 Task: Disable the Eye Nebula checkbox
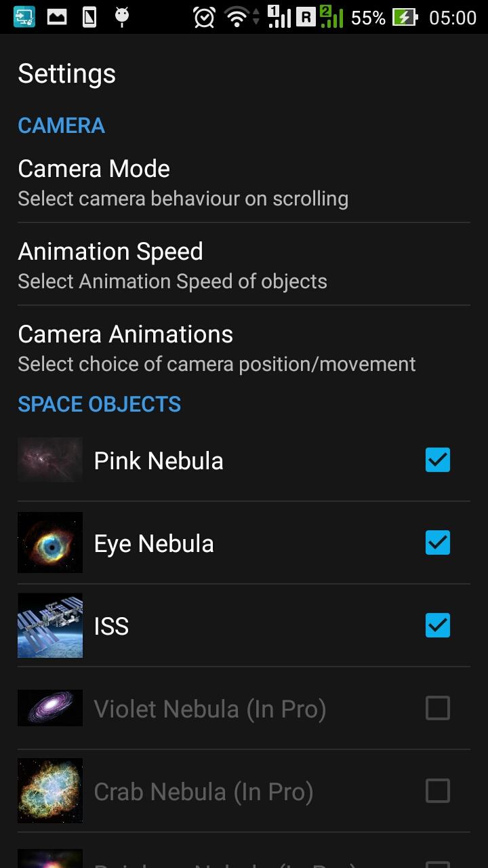point(437,542)
